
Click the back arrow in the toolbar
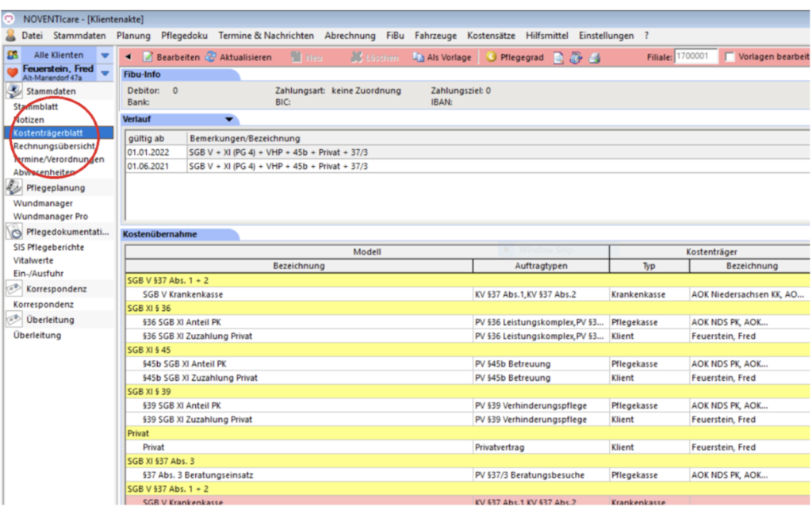[128, 57]
